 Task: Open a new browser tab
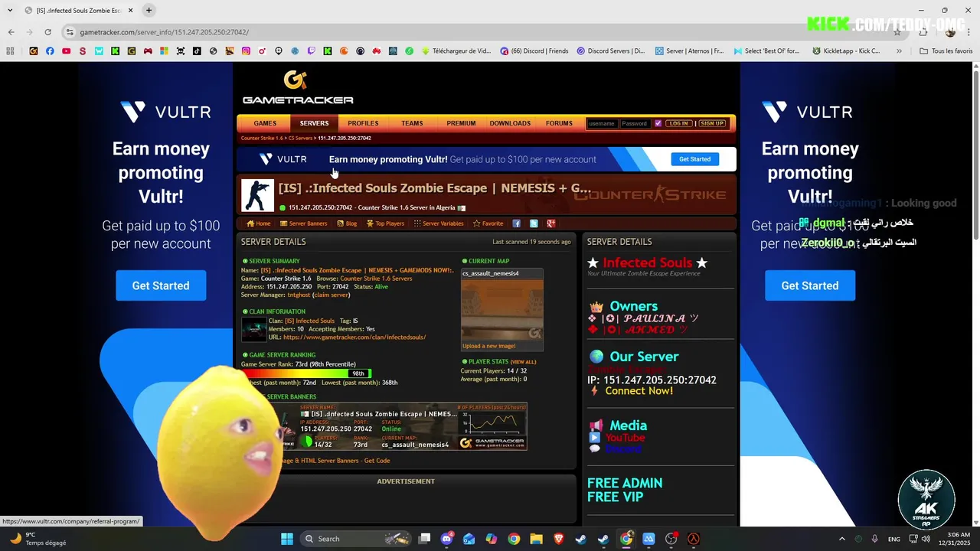tap(149, 11)
